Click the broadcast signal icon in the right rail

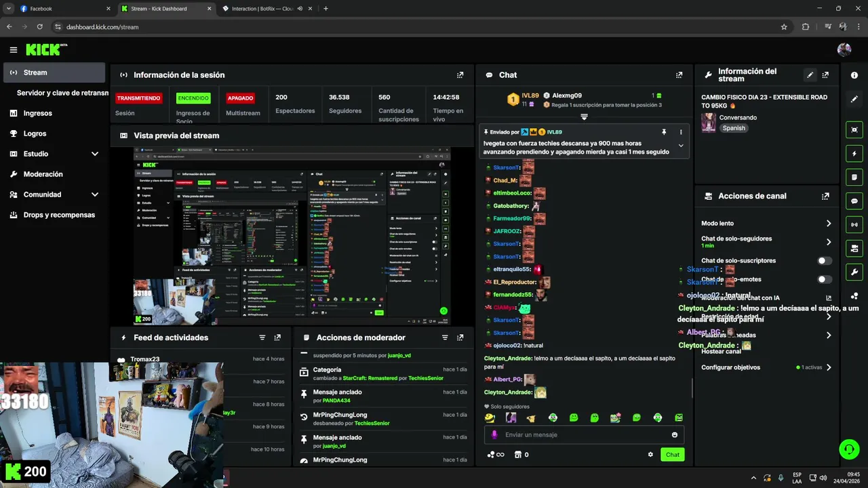(854, 224)
